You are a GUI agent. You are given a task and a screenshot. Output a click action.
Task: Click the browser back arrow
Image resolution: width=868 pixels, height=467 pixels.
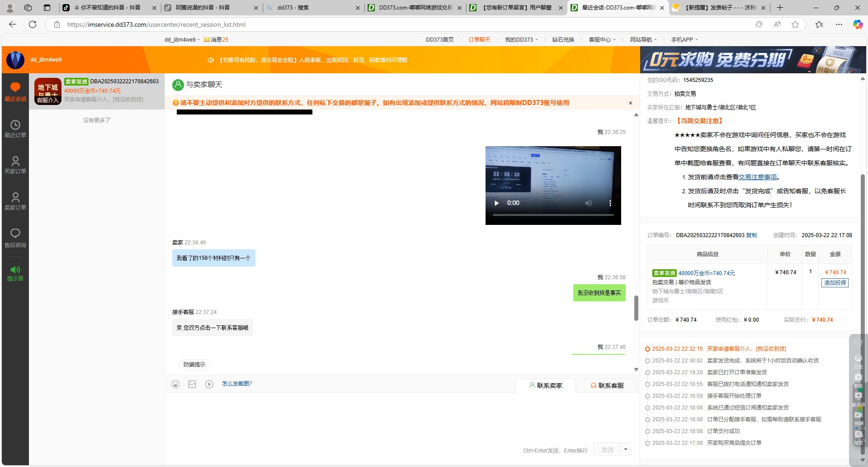tap(13, 24)
